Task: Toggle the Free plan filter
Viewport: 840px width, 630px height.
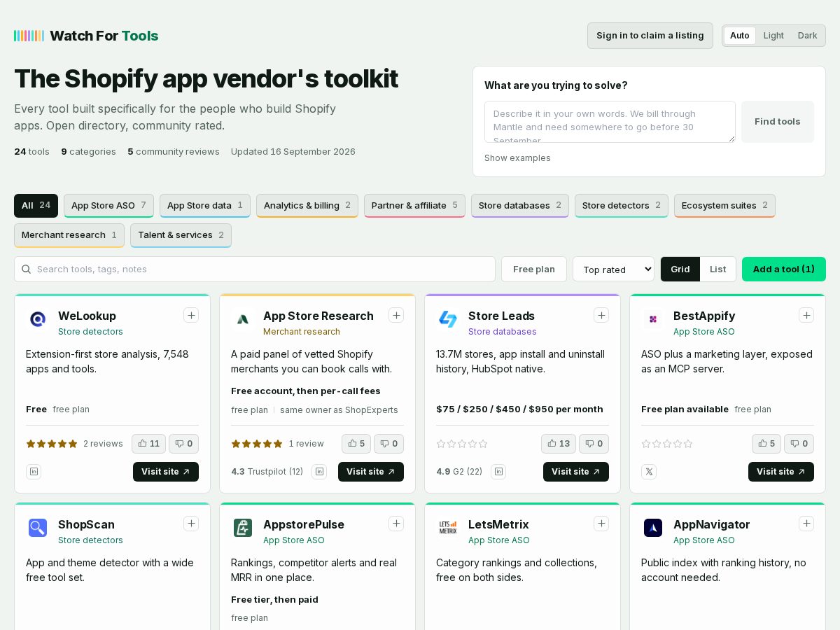Action: pyautogui.click(x=534, y=269)
